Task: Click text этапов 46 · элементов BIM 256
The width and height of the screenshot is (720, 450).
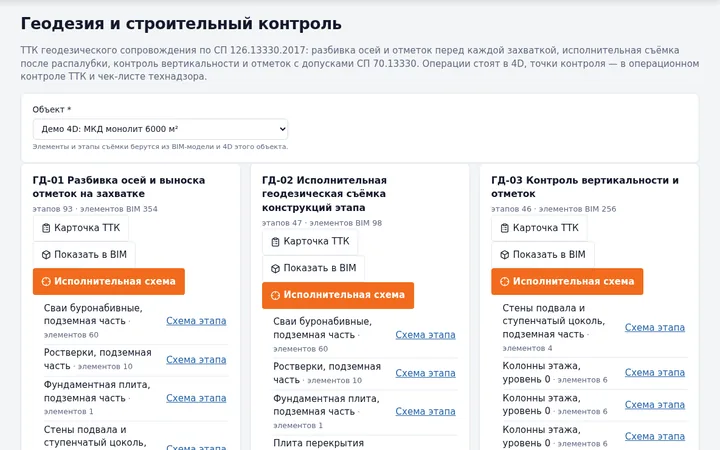Action: 554,209
